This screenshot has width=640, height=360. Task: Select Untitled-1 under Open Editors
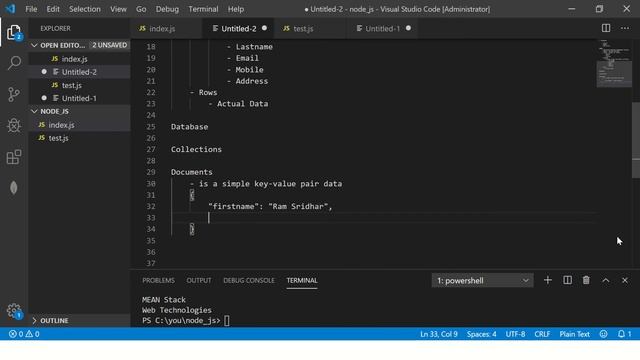tap(79, 98)
